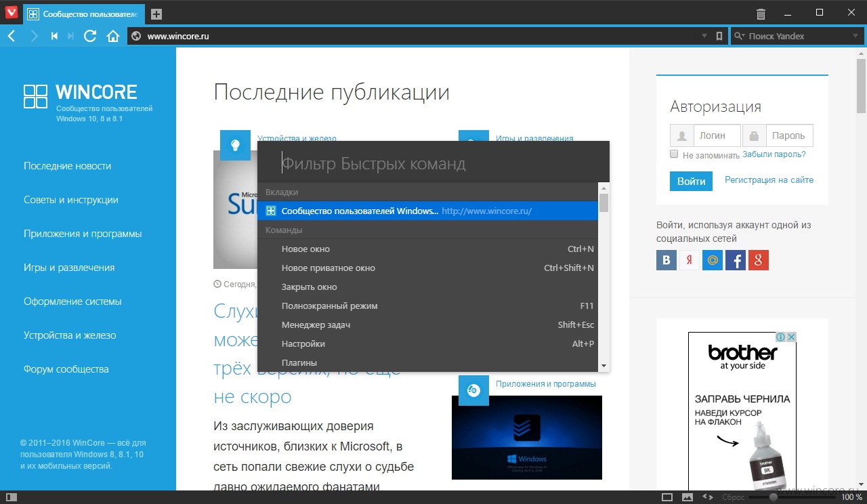Go forward one page
The image size is (867, 504).
(x=34, y=37)
